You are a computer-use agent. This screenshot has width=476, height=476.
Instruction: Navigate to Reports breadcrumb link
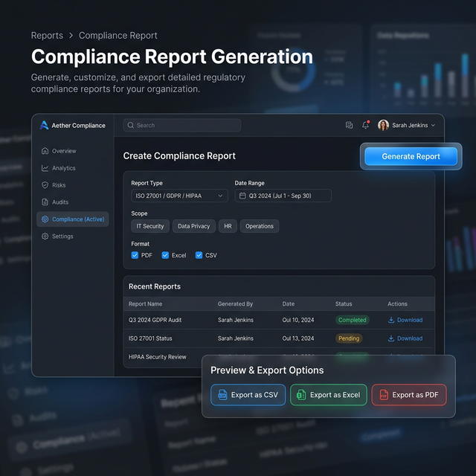click(47, 35)
